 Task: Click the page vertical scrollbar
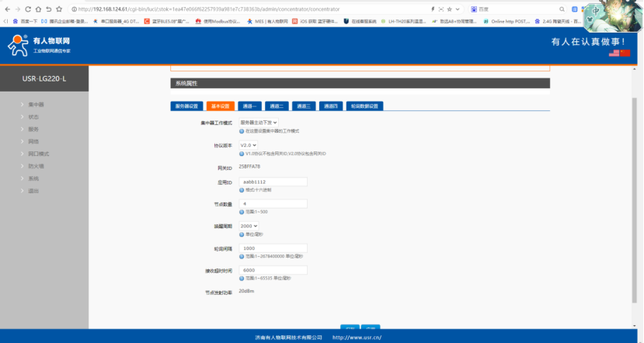point(635,194)
